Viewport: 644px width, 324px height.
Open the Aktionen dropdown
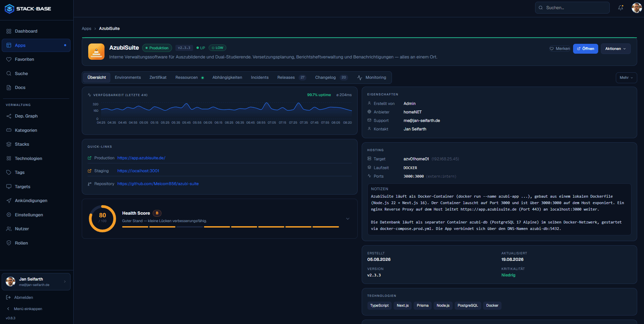tap(616, 49)
